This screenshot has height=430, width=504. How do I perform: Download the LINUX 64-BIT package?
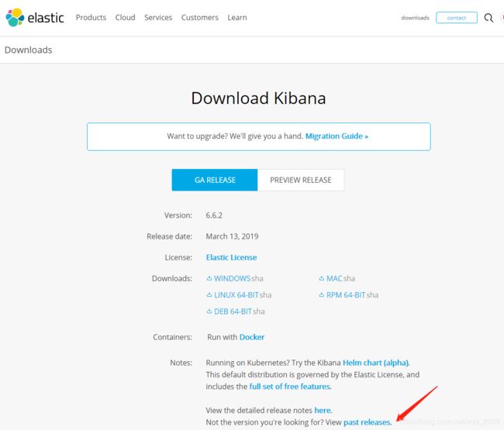pyautogui.click(x=236, y=295)
